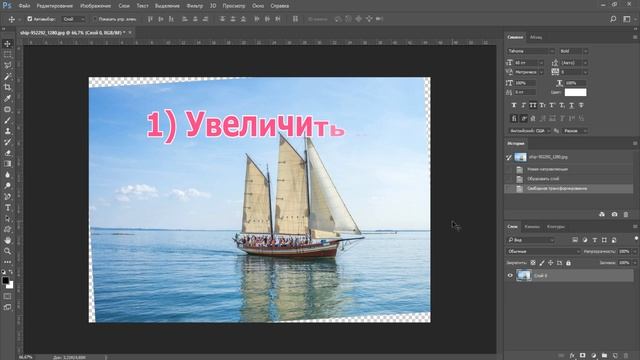Open the Обычные blend mode dropdown
This screenshot has height=360, width=640.
pos(543,251)
